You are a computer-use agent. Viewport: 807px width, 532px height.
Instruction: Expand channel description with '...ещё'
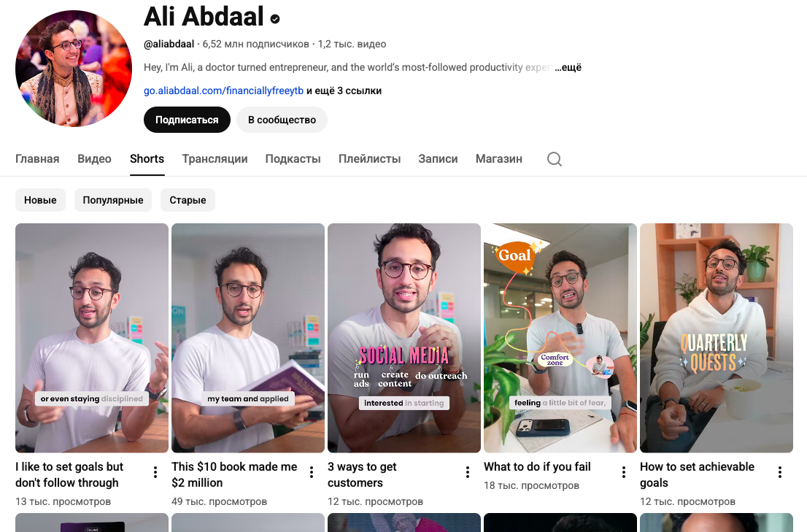click(568, 67)
